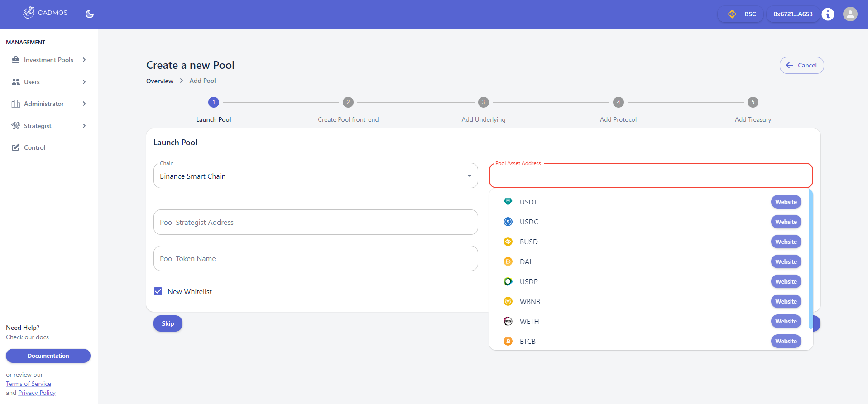
Task: Click the Strategist tools icon
Action: (16, 126)
